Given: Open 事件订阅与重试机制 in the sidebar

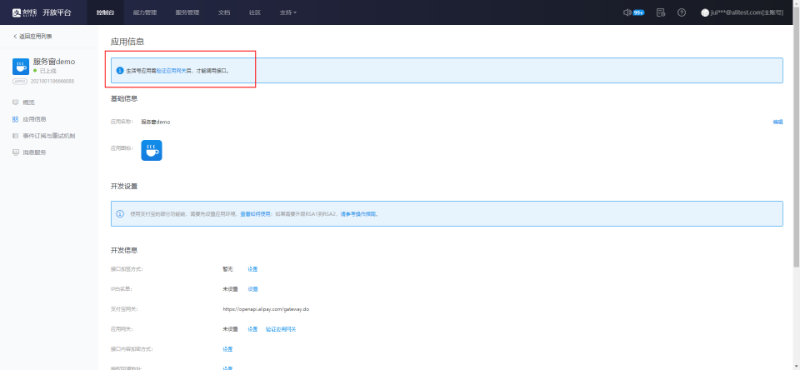Looking at the screenshot, I should point(49,136).
